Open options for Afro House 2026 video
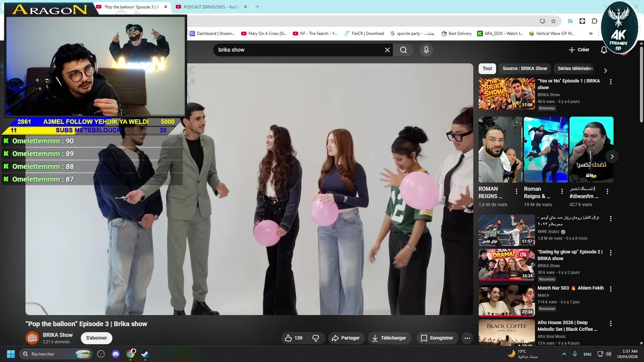This screenshot has width=644, height=362. pyautogui.click(x=611, y=323)
